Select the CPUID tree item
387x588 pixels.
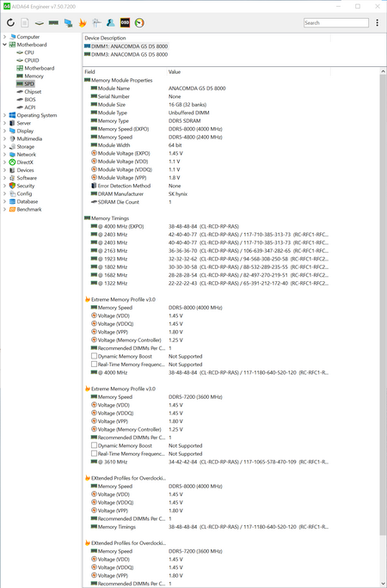point(32,60)
